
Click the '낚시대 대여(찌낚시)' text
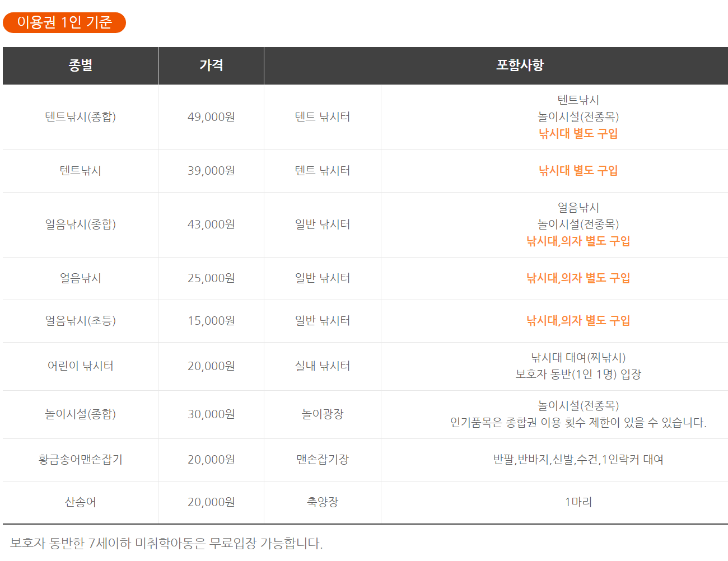(x=578, y=358)
